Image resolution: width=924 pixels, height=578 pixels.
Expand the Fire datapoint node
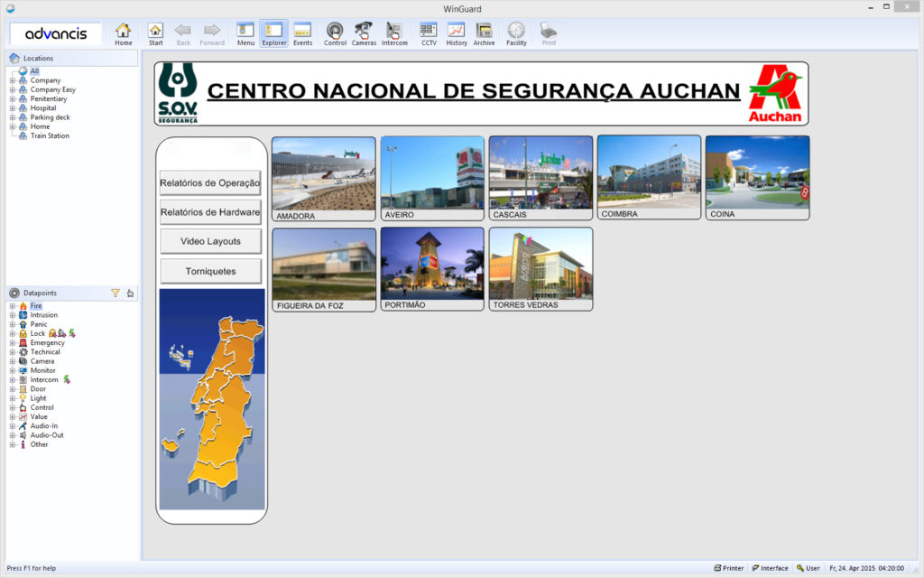coord(13,306)
